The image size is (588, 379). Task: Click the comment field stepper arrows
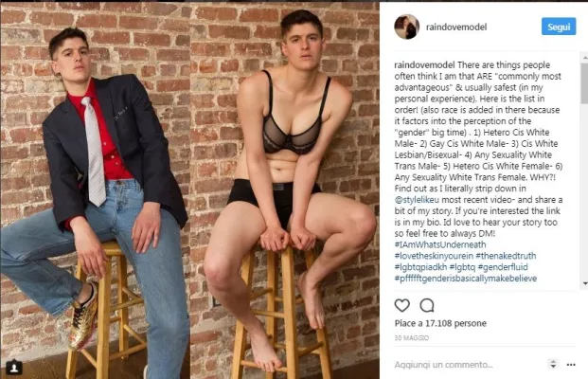[553, 364]
